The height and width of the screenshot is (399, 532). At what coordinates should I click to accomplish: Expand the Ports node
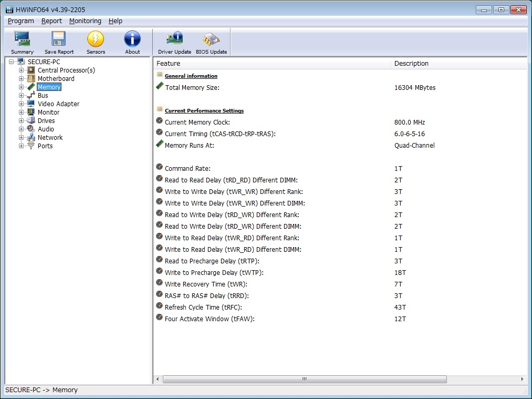click(x=21, y=146)
